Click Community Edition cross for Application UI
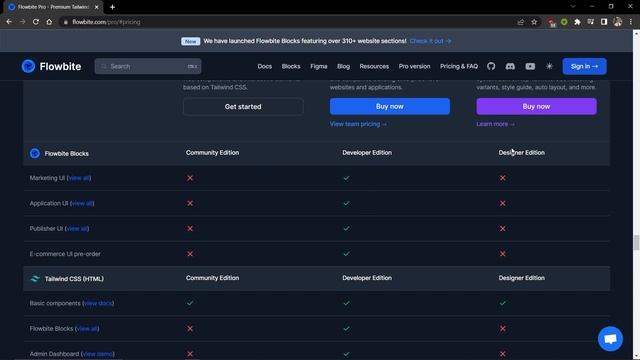This screenshot has width=640, height=360. pos(190,203)
